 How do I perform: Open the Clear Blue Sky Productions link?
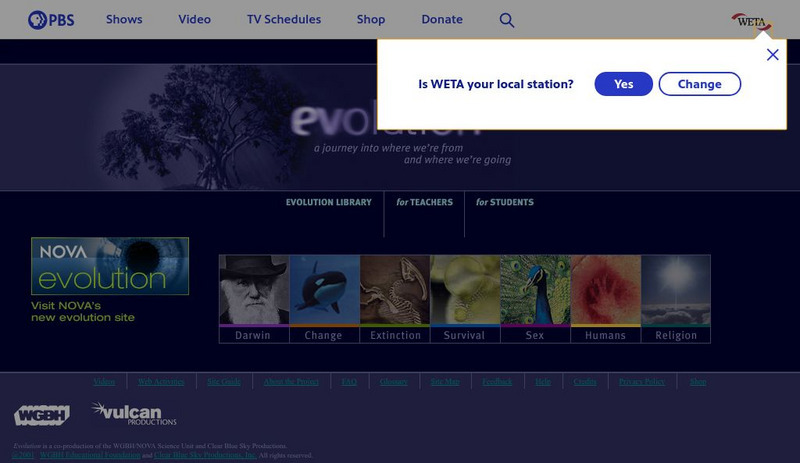205,455
